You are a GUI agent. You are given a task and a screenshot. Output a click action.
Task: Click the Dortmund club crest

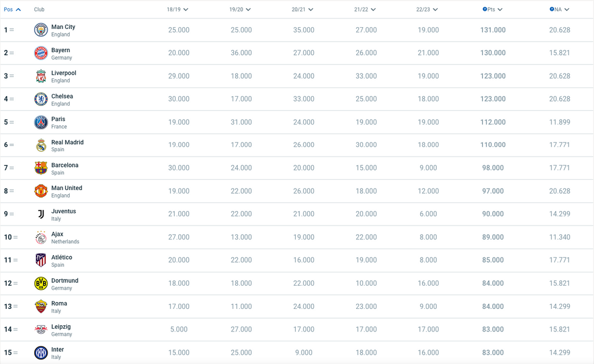pyautogui.click(x=41, y=283)
